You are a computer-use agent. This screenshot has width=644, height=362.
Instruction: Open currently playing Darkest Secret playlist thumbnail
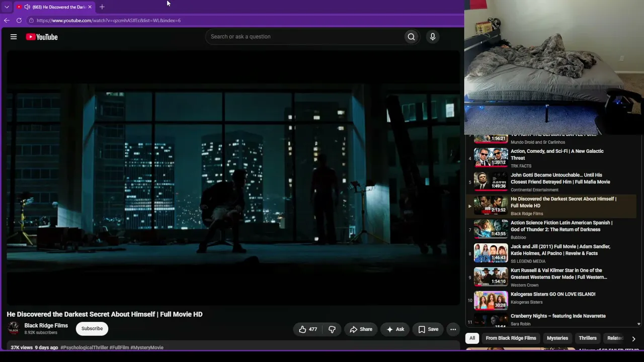(491, 206)
